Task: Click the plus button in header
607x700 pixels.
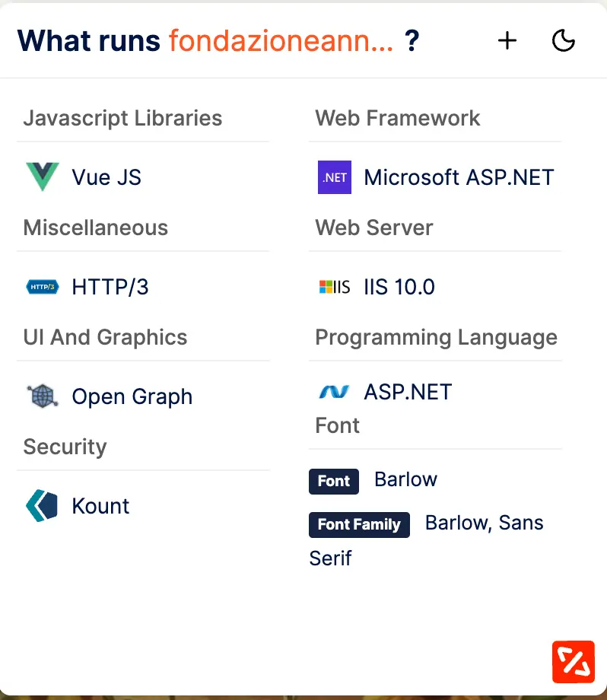Action: pos(507,40)
